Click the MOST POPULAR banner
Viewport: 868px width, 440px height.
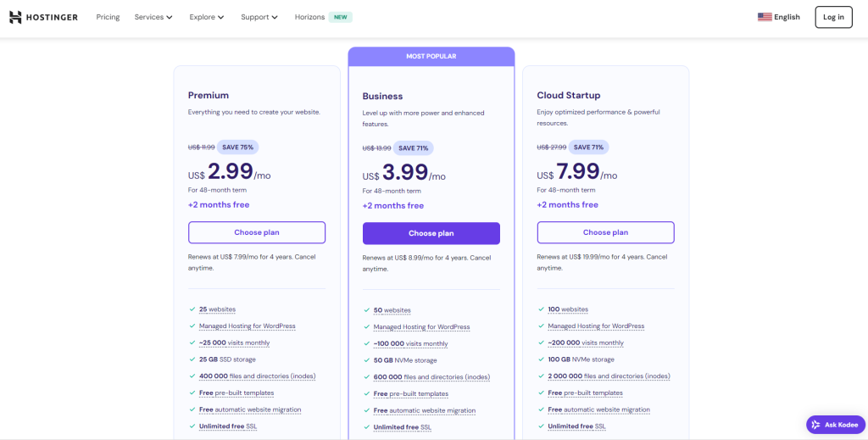point(431,57)
